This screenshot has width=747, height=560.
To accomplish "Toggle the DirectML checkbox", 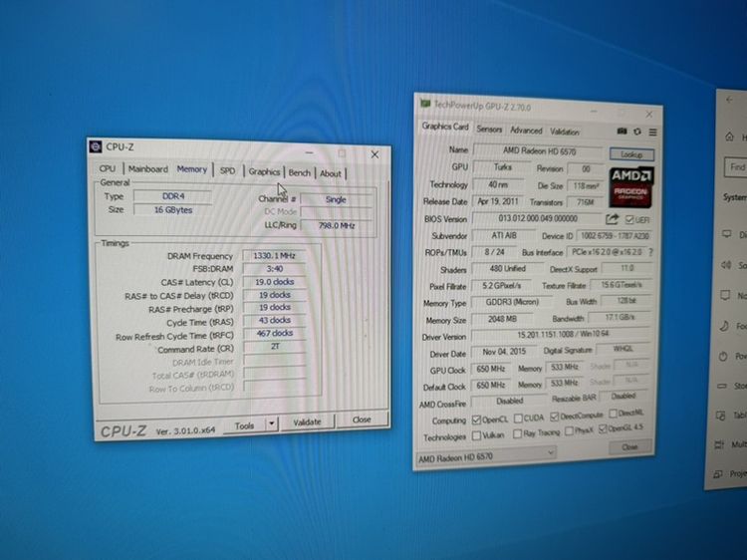I will click(614, 414).
